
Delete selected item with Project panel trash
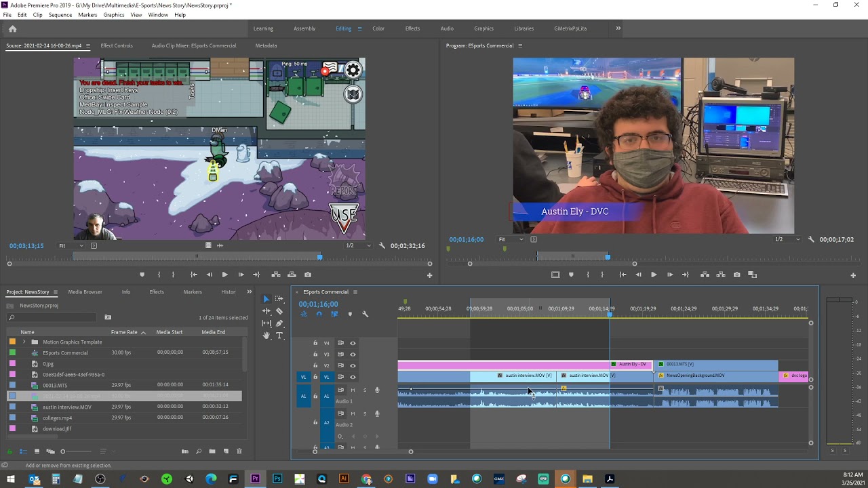[239, 451]
